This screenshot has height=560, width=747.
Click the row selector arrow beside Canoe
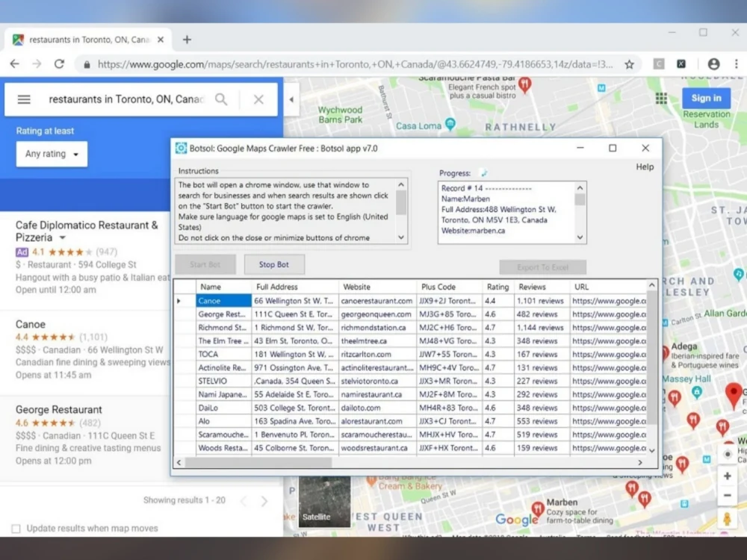pyautogui.click(x=185, y=301)
